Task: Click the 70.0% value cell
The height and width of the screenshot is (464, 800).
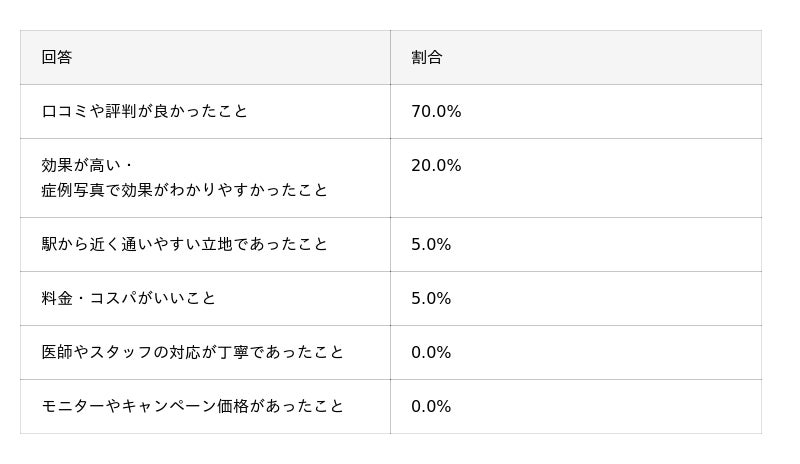Action: (436, 111)
